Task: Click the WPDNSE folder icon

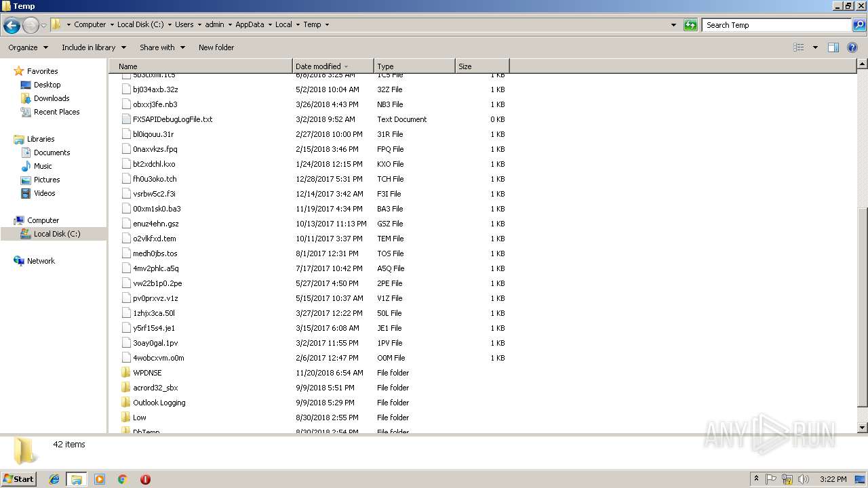Action: (125, 373)
